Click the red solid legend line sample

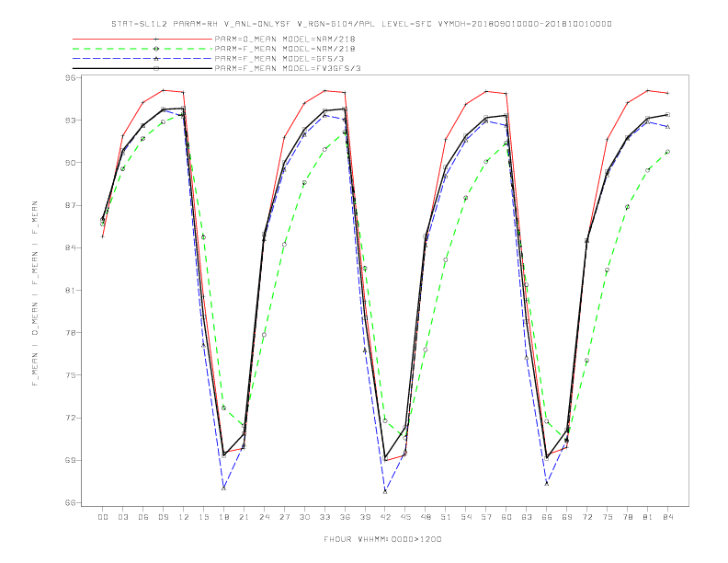(142, 39)
